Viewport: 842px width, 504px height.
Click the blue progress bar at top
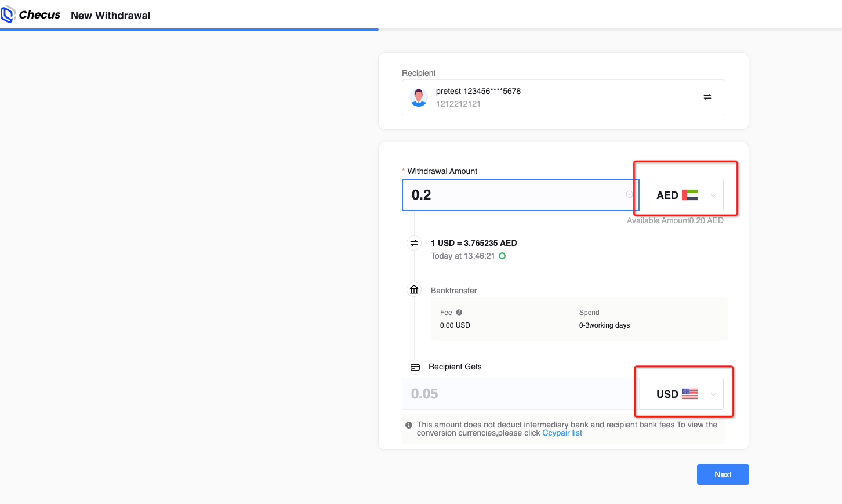[x=189, y=29]
